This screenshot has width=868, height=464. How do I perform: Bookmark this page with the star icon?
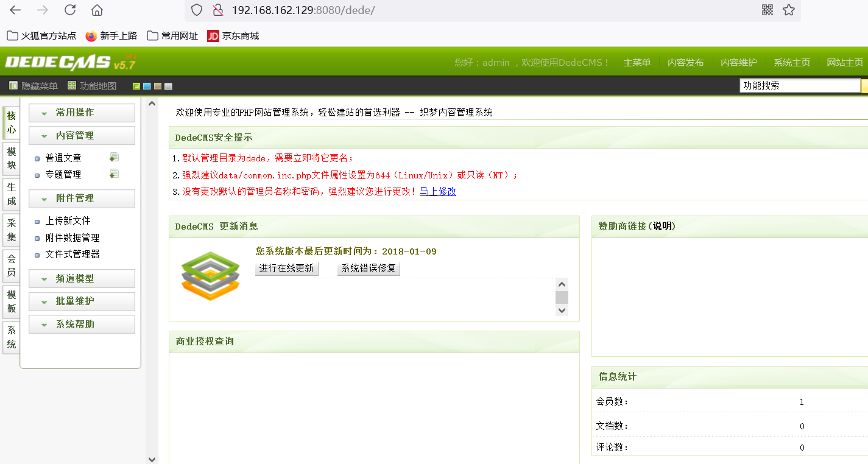[789, 10]
